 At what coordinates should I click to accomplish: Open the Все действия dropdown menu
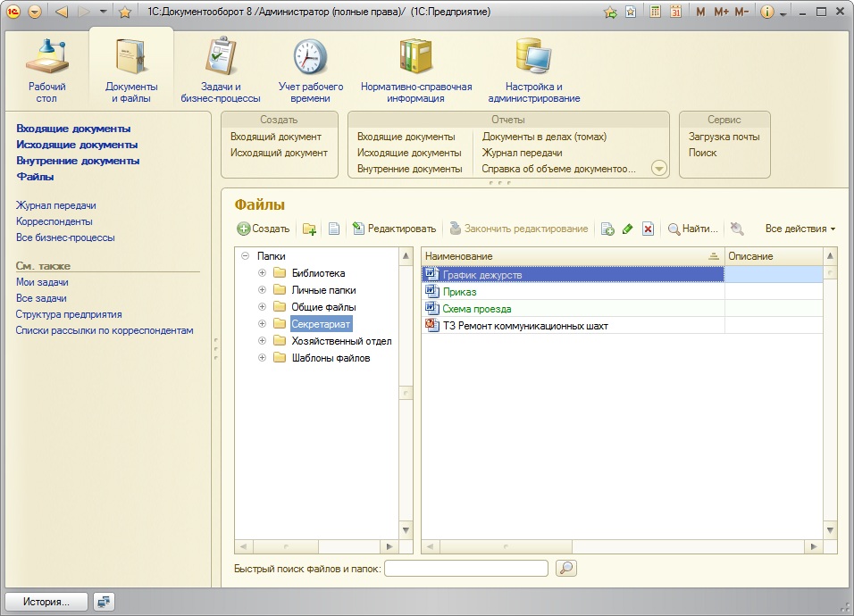point(800,229)
